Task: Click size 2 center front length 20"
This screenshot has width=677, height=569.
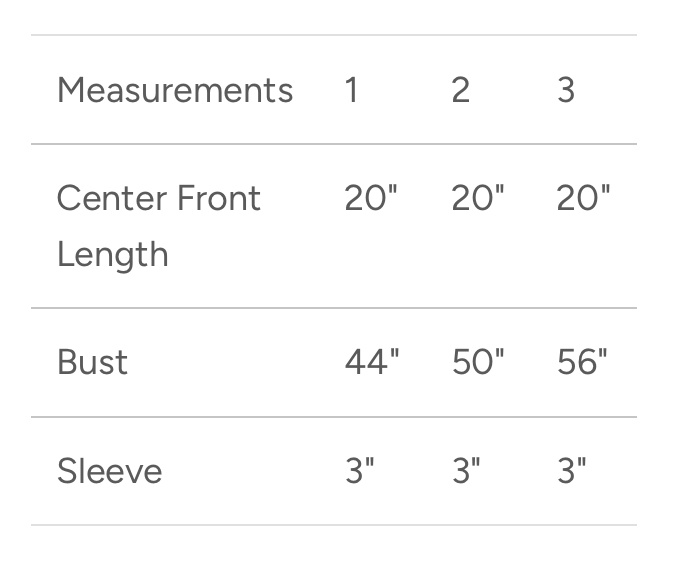Action: [477, 198]
